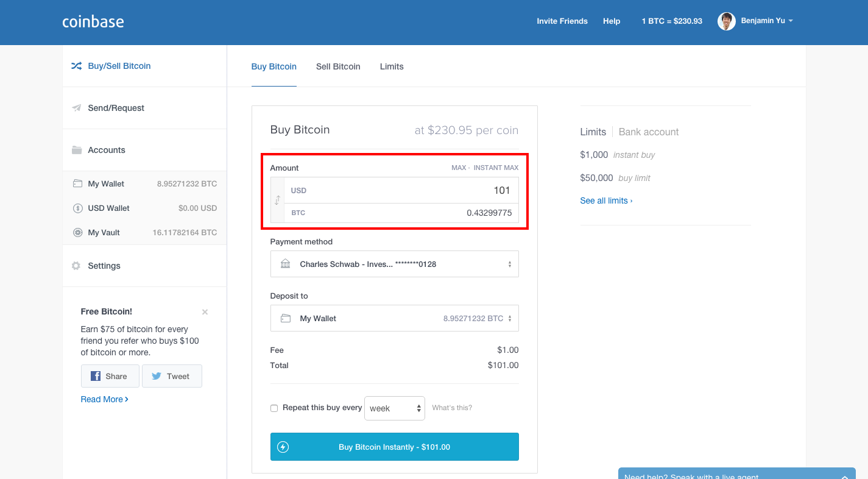Viewport: 868px width, 479px height.
Task: Open the Deposit to wallet dropdown
Action: tap(394, 318)
